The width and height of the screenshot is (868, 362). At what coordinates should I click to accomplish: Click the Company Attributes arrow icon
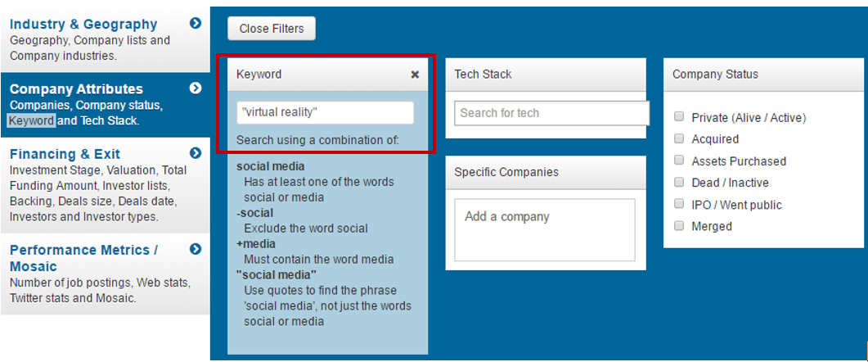pyautogui.click(x=196, y=88)
